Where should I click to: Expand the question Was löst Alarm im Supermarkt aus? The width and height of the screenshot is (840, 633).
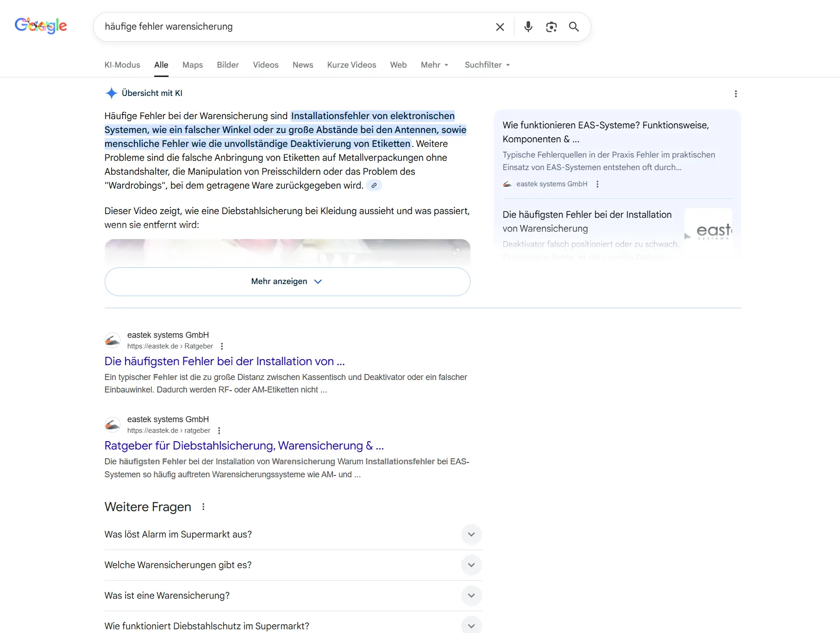coord(471,534)
